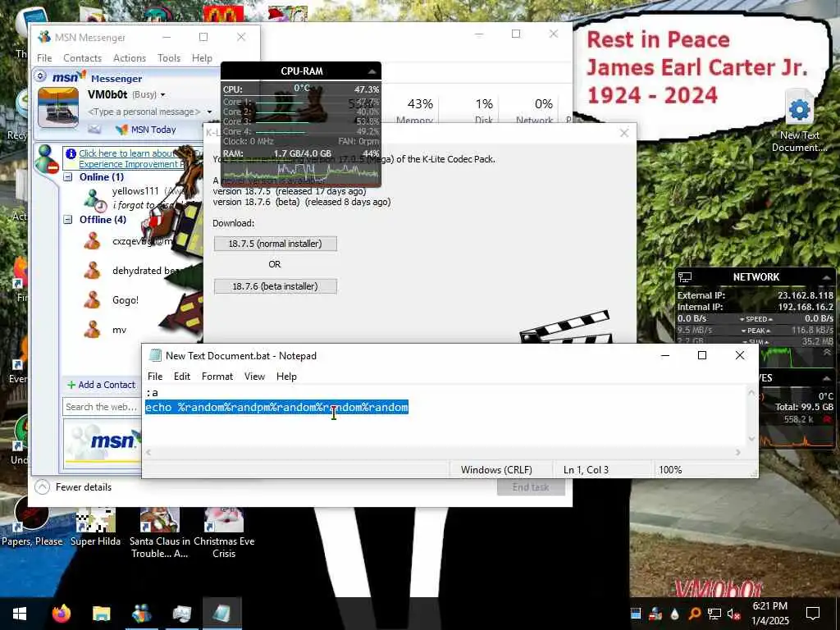Switch to Notepad taskbar icon
This screenshot has height=630, width=840.
(221, 614)
